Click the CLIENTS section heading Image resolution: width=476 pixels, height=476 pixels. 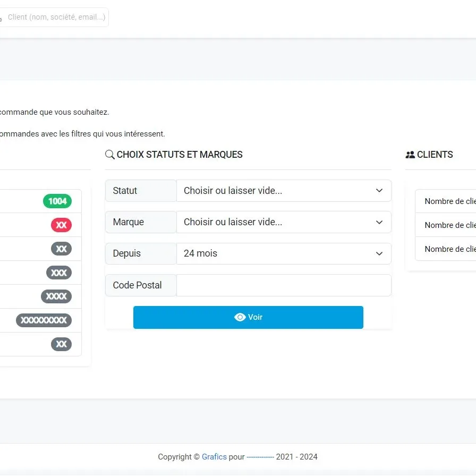tap(435, 155)
